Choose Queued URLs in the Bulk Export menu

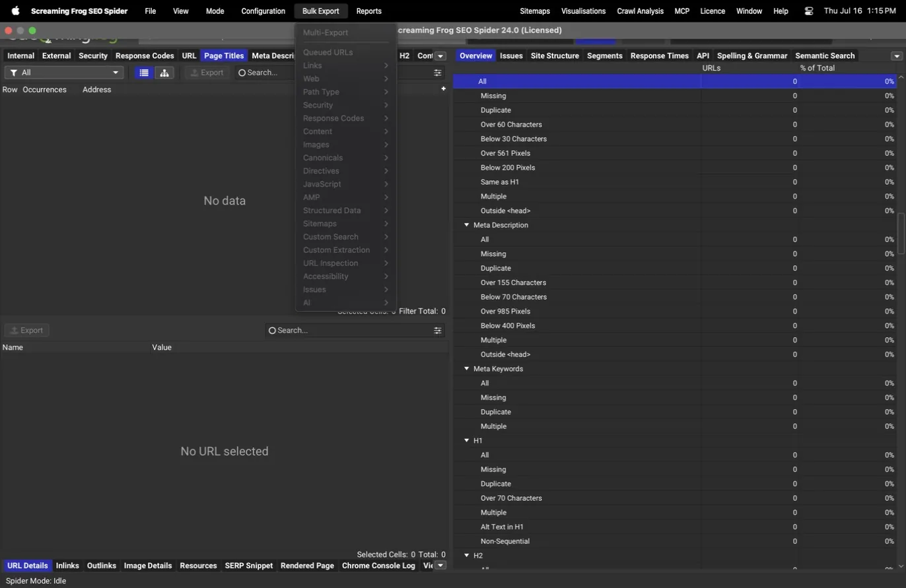[x=345, y=52]
